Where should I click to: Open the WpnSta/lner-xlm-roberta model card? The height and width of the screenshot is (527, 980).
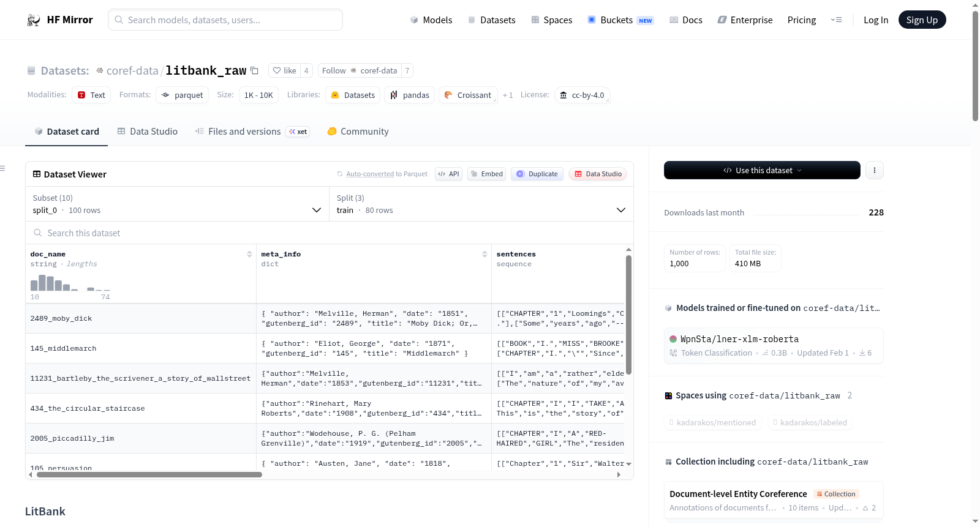pyautogui.click(x=774, y=345)
